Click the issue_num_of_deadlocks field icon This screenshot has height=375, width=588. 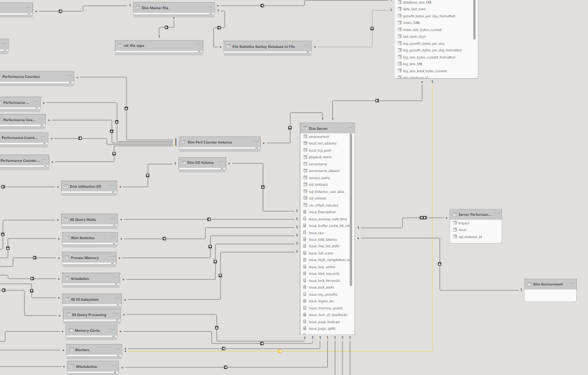pyautogui.click(x=305, y=314)
